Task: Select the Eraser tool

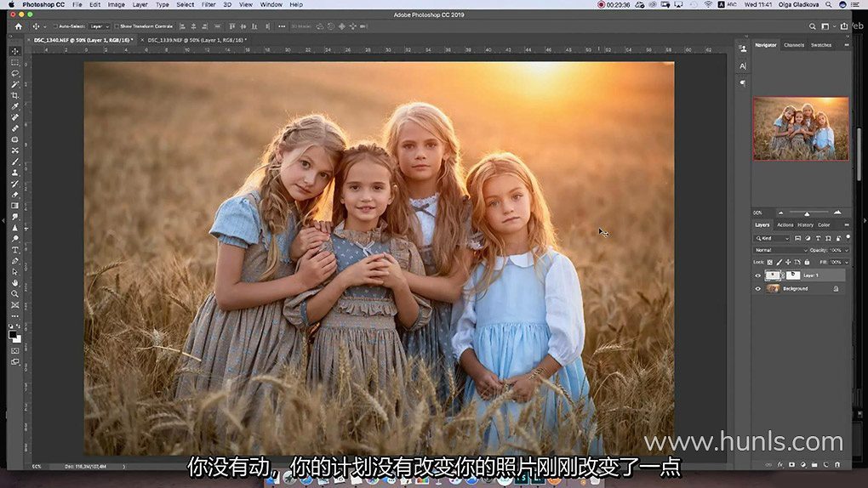Action: 15,195
